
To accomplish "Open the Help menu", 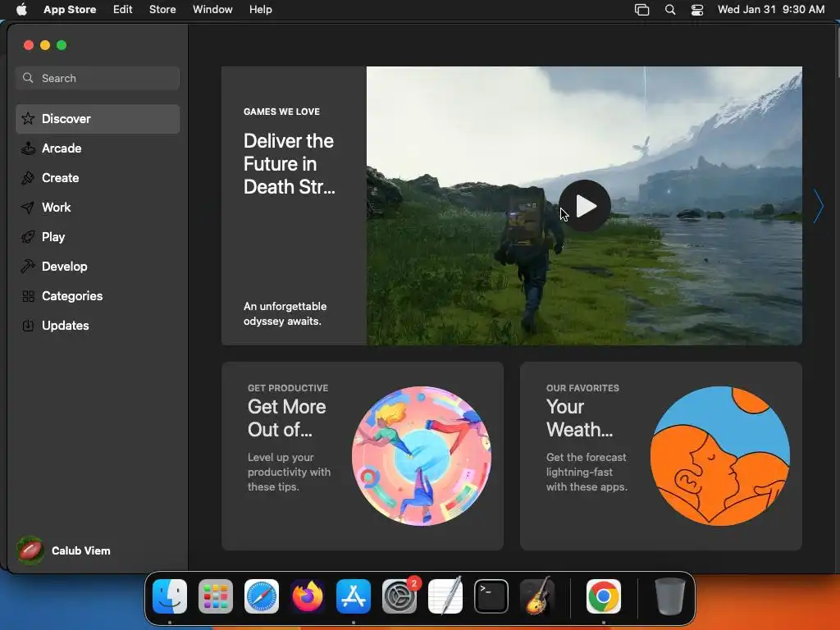I will point(260,10).
